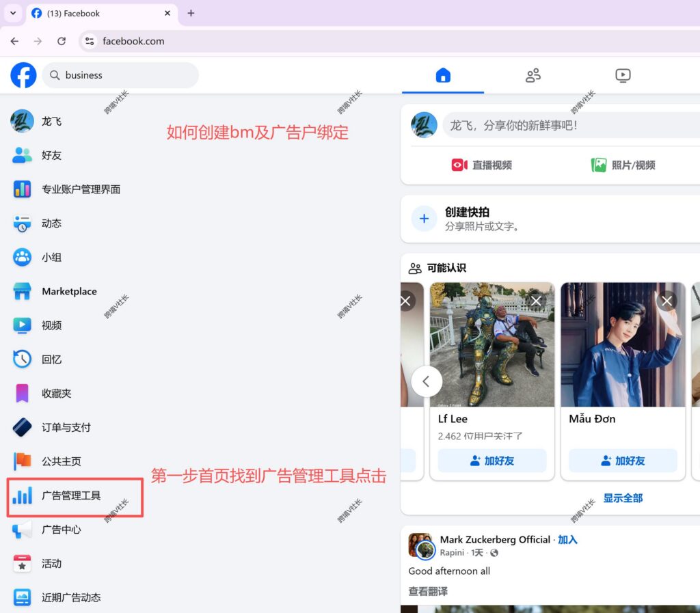Screen dimensions: 700x613
Task: Click the post composer "分享你的新鲜事吧" field
Action: [571, 125]
